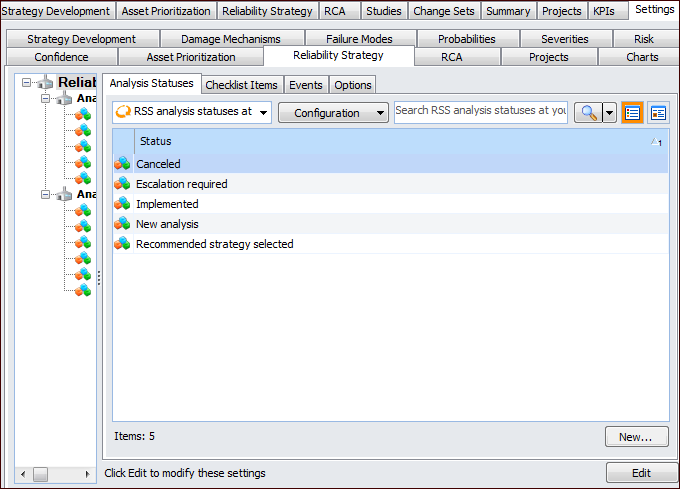Click the New... button
680x489 pixels.
[636, 437]
